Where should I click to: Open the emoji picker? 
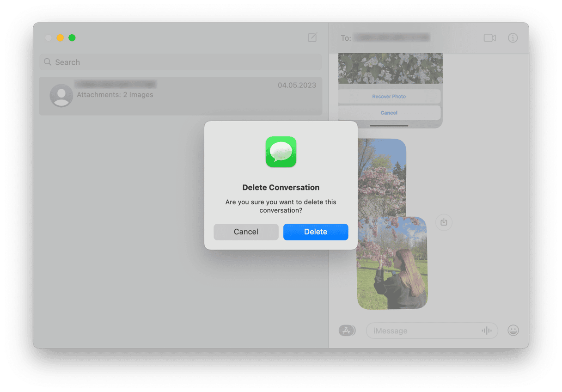point(513,331)
